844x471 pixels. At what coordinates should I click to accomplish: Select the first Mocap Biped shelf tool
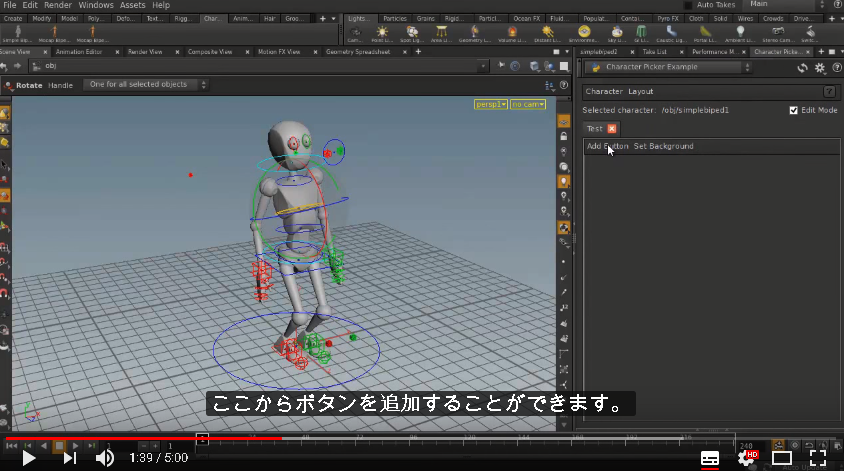click(54, 34)
